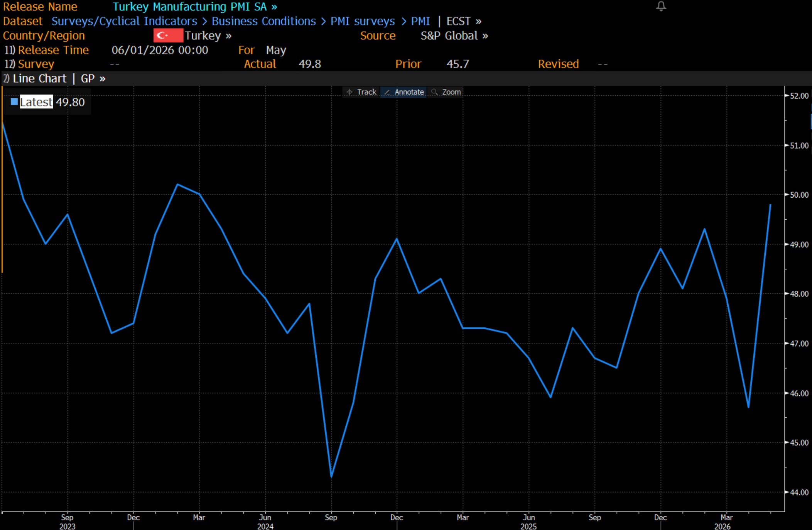Screen dimensions: 812x530
Task: Open the ECST function link
Action: click(464, 21)
